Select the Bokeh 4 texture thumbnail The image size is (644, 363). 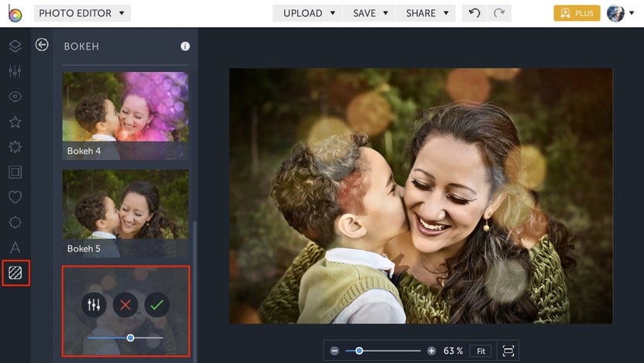click(125, 116)
